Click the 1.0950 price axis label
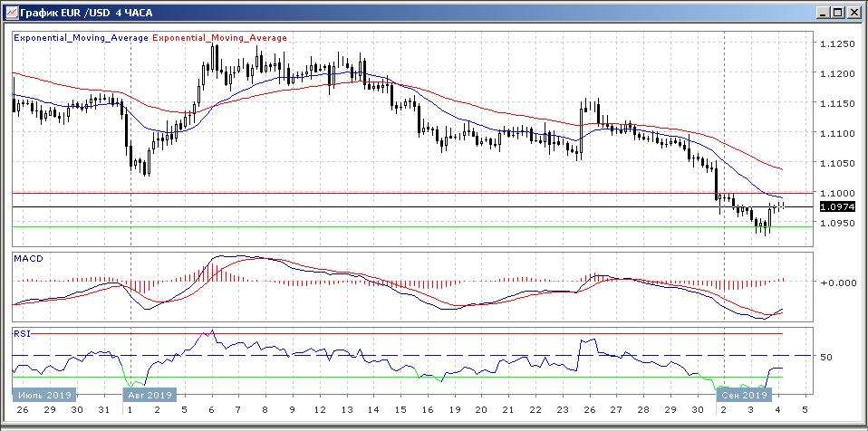This screenshot has height=431, width=868. 837,223
